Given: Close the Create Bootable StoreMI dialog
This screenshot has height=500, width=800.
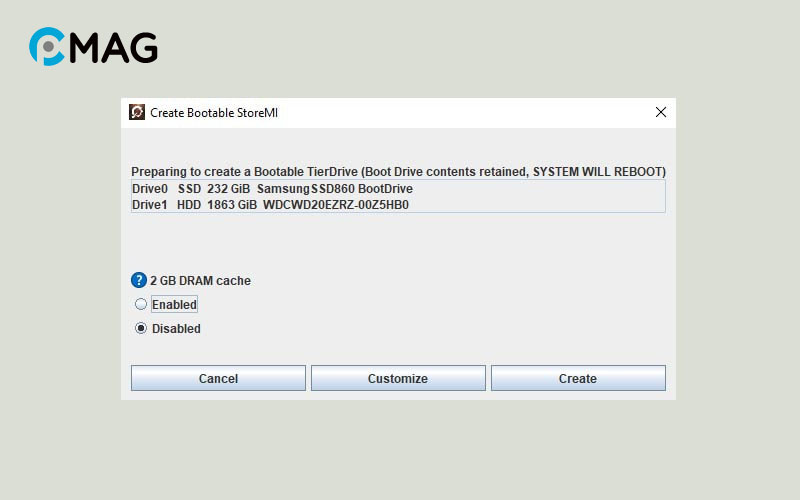Looking at the screenshot, I should [660, 113].
